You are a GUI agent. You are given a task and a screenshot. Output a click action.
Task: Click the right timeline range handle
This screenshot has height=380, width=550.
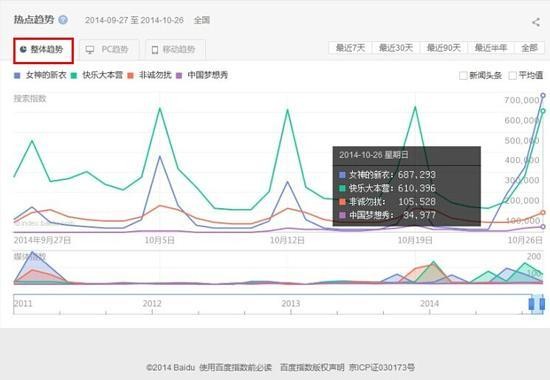pos(542,304)
